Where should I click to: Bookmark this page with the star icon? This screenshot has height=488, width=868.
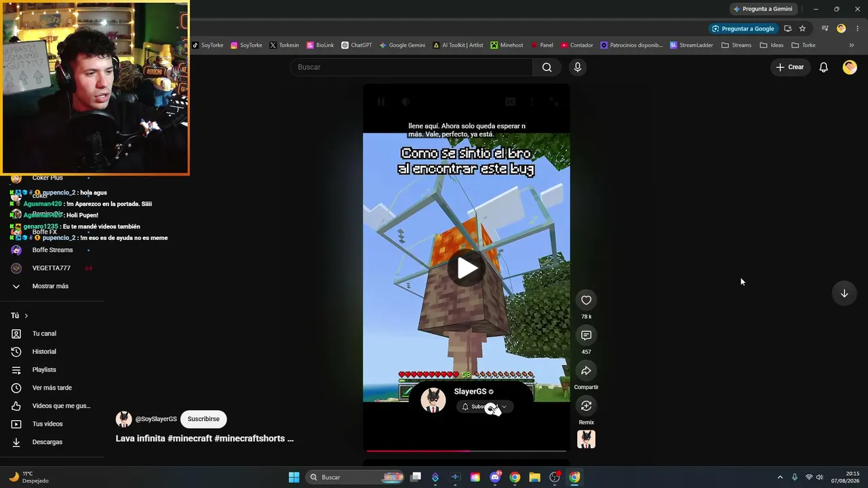(x=802, y=28)
